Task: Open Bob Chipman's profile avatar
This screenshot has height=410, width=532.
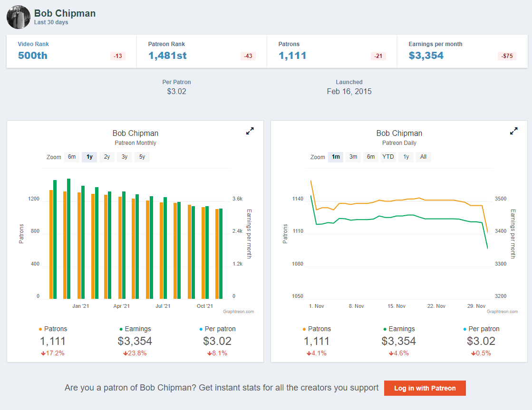Action: pos(19,17)
